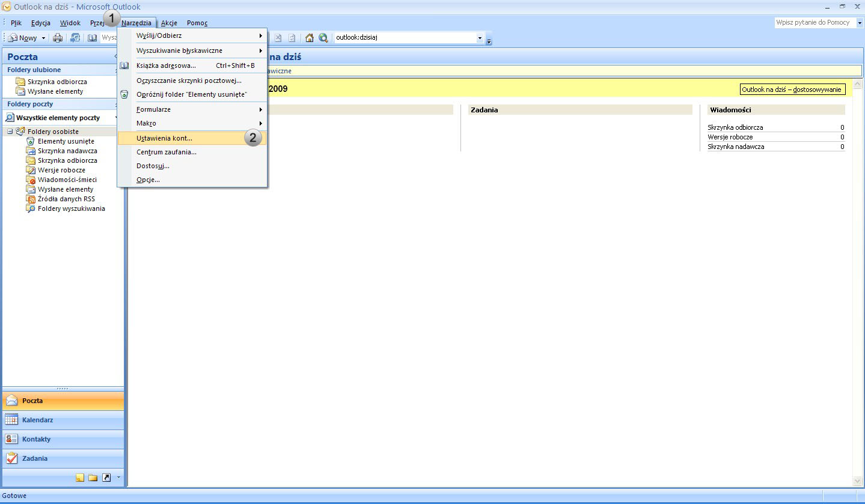The width and height of the screenshot is (865, 504).
Task: Switch to Kontakty navigation button
Action: [x=63, y=439]
